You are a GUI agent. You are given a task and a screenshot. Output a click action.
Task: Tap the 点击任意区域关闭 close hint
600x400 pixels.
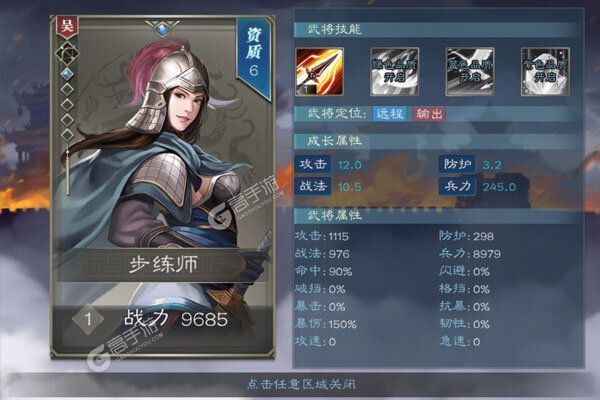click(x=301, y=384)
